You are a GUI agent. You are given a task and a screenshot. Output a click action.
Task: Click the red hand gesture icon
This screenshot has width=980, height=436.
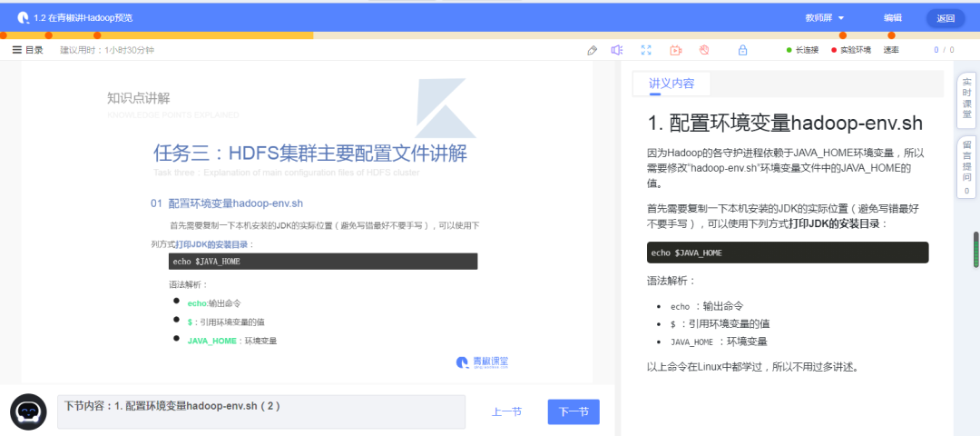click(x=703, y=50)
